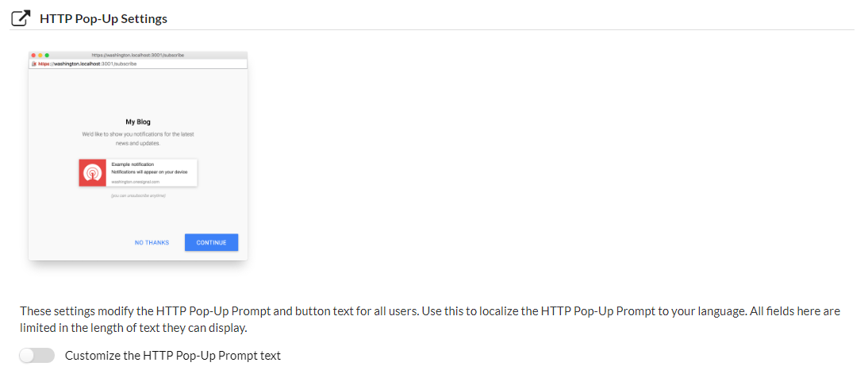Click 'Notifications will appear on your device' text
Screen dimensions: 868x374
(149, 172)
